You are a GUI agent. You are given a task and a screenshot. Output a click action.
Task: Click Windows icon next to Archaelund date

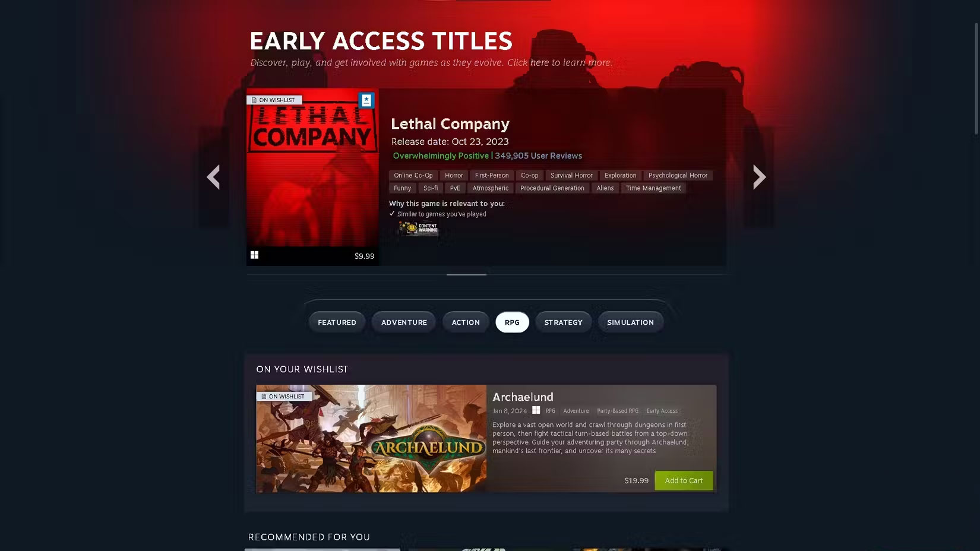(536, 410)
